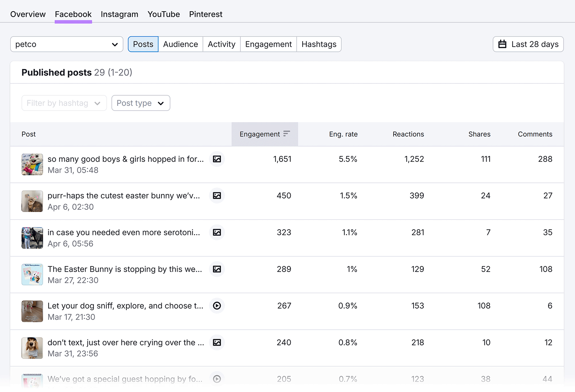Go to the Pinterest tab
Image resolution: width=575 pixels, height=392 pixels.
click(206, 14)
